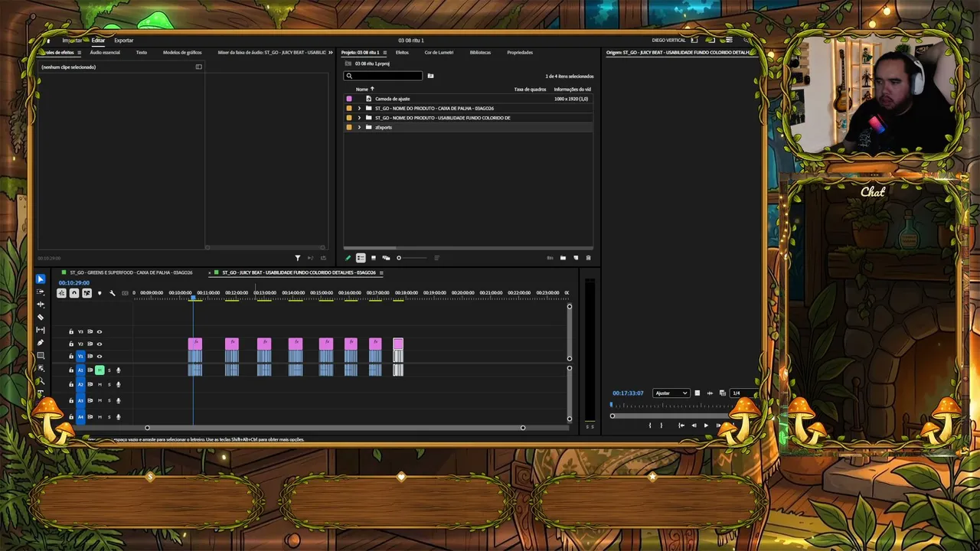980x551 pixels.
Task: Click the filter funnel icon in effect controls
Action: (298, 258)
